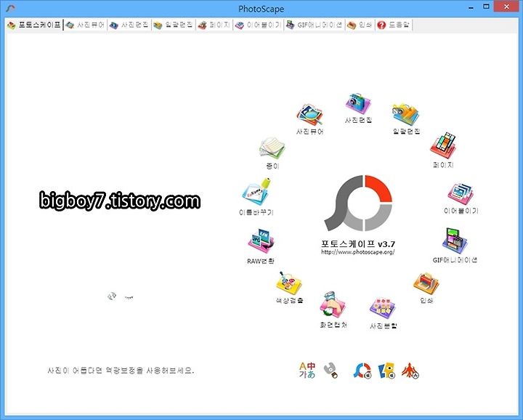Switch to the 일괄편집 tab

173,25
